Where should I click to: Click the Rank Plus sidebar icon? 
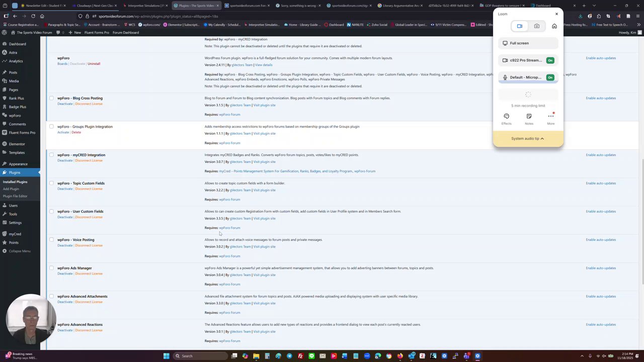point(5,98)
